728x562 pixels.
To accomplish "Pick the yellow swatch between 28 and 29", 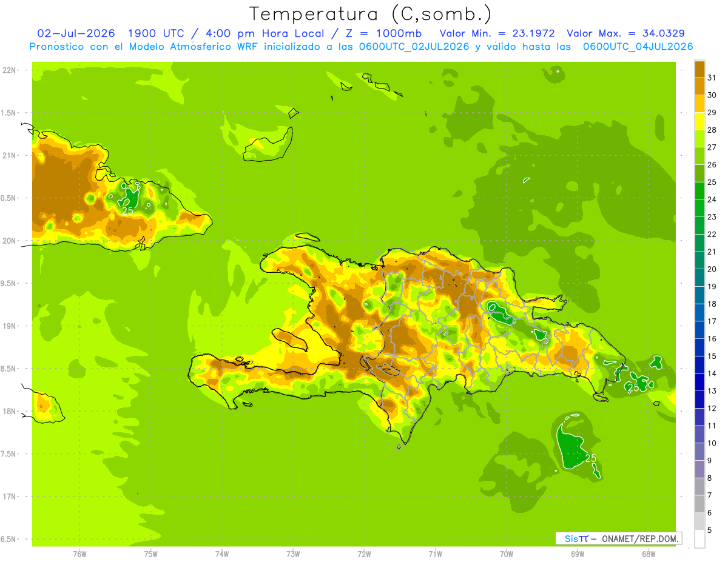I will (x=699, y=121).
